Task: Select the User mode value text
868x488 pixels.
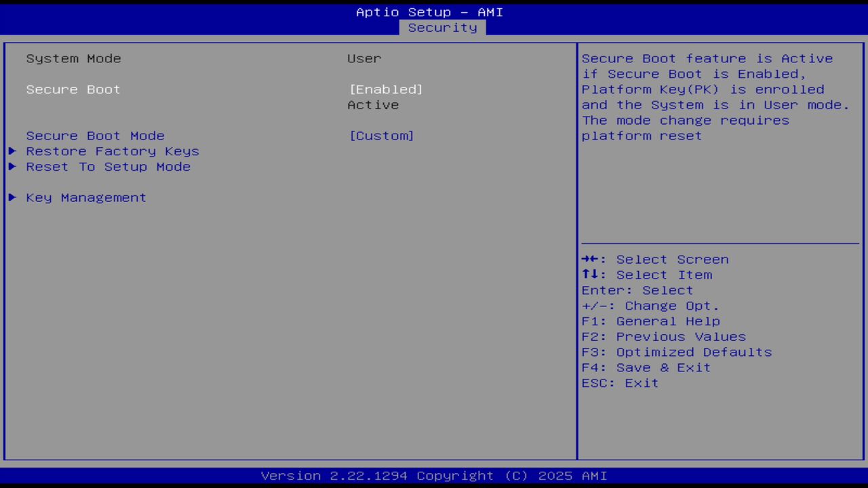Action: (x=364, y=58)
